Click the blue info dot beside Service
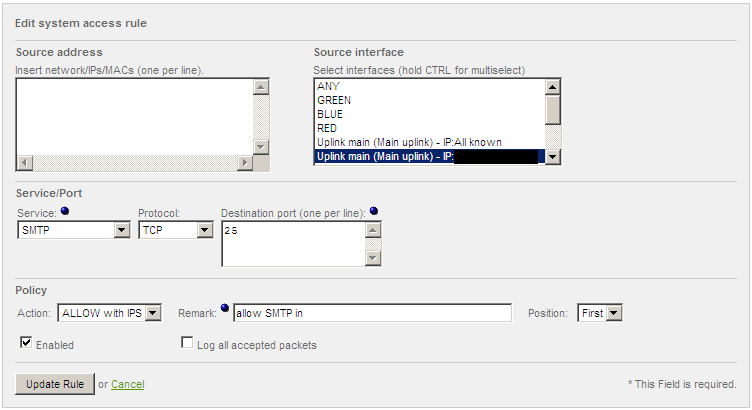The height and width of the screenshot is (410, 752). (x=65, y=211)
